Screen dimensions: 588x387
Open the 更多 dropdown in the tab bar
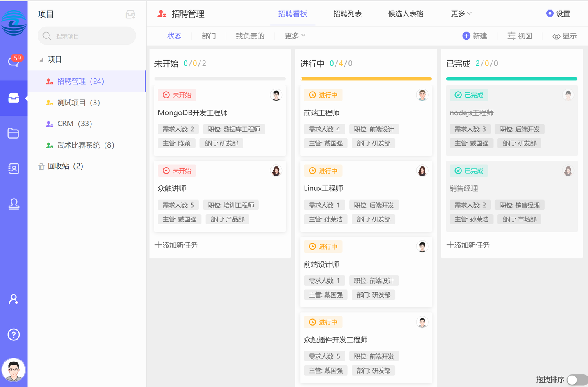pos(461,13)
